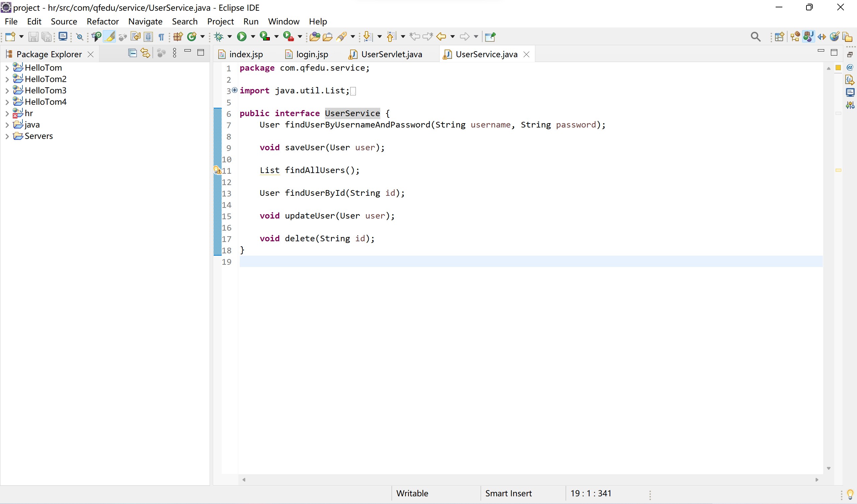857x504 pixels.
Task: Expand the hr project tree node
Action: click(7, 113)
